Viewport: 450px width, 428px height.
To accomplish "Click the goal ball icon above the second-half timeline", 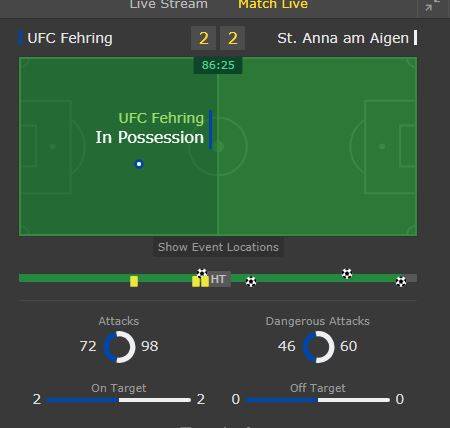I will (347, 274).
